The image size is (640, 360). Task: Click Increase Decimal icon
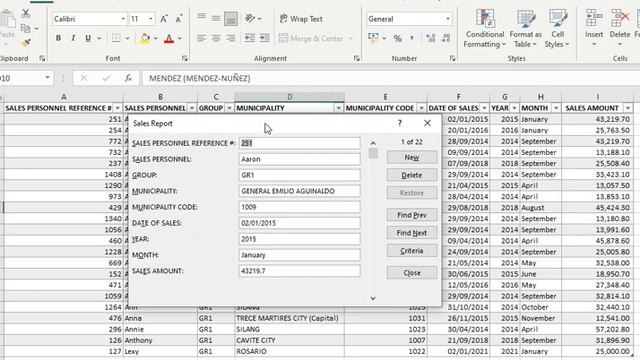click(430, 38)
